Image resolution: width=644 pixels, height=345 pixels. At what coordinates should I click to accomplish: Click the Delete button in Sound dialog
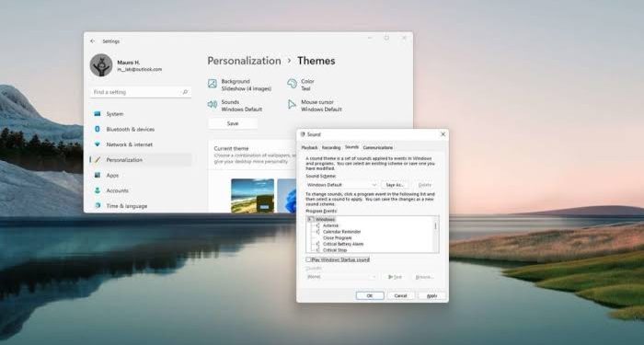coord(425,185)
